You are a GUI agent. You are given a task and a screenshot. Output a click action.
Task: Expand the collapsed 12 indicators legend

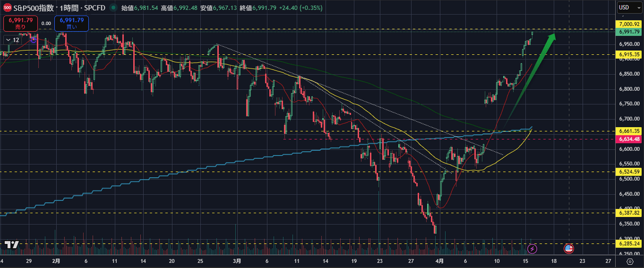[13, 40]
